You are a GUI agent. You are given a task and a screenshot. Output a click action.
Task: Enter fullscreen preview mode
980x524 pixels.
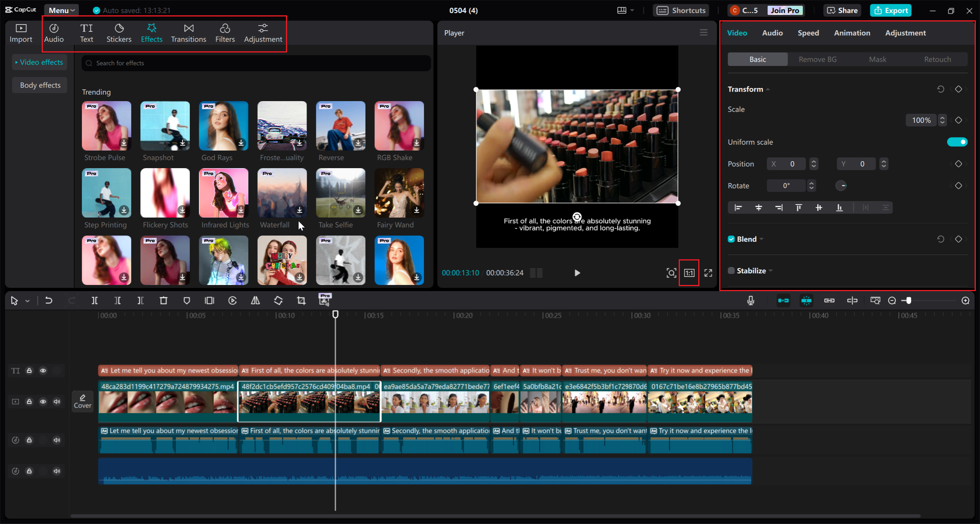(x=707, y=273)
